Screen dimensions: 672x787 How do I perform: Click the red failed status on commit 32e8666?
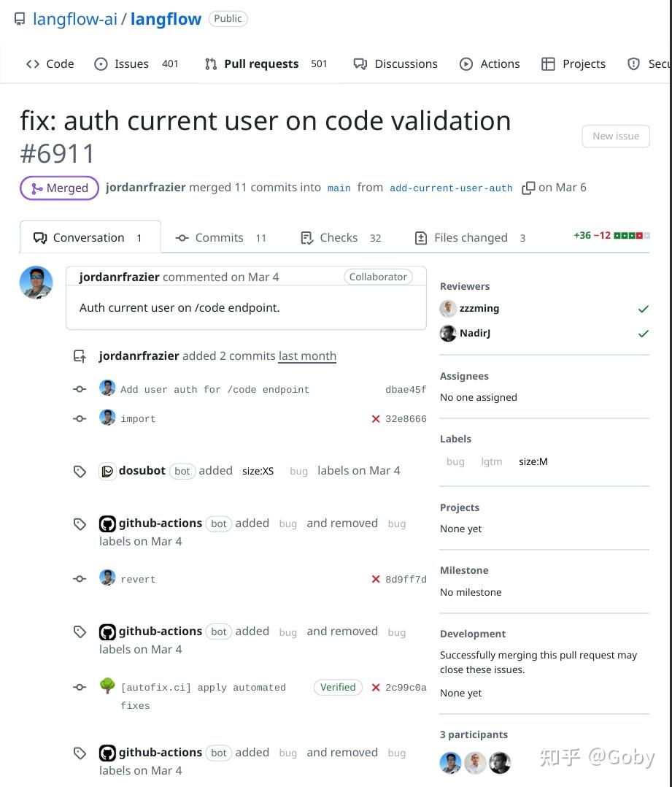(376, 419)
